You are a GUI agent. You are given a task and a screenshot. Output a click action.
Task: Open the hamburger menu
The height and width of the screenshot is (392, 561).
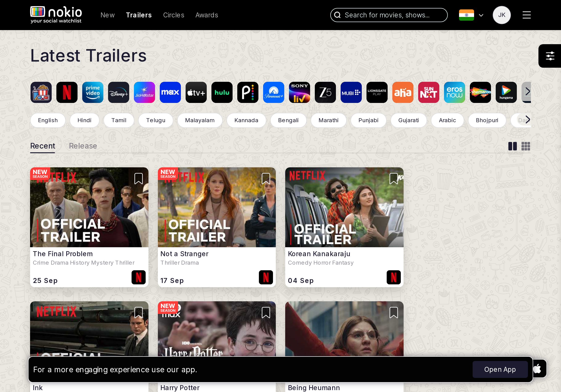pos(526,15)
